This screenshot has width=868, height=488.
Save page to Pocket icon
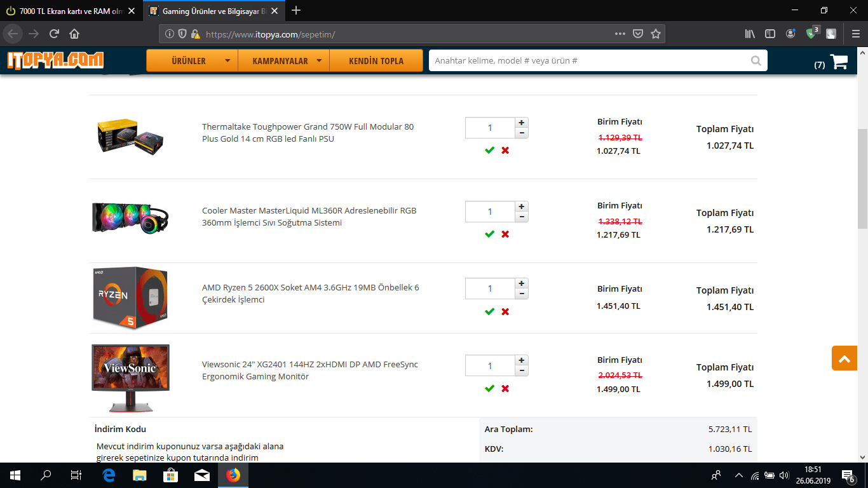coord(638,34)
